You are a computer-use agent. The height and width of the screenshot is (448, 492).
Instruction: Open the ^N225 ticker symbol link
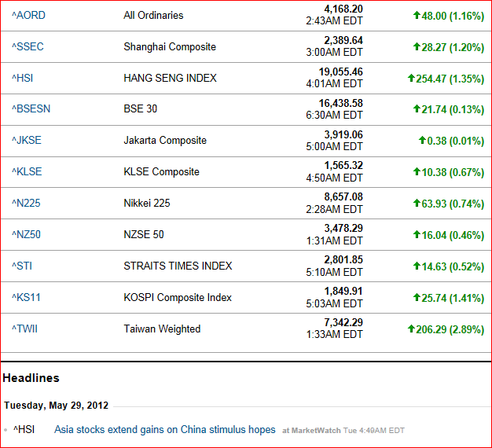pos(26,203)
